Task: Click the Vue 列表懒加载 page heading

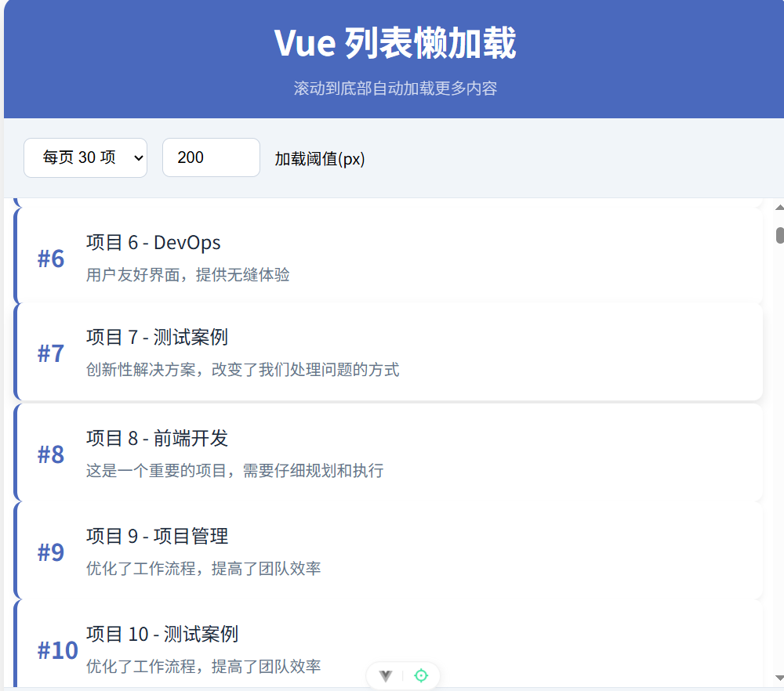Action: pos(395,43)
